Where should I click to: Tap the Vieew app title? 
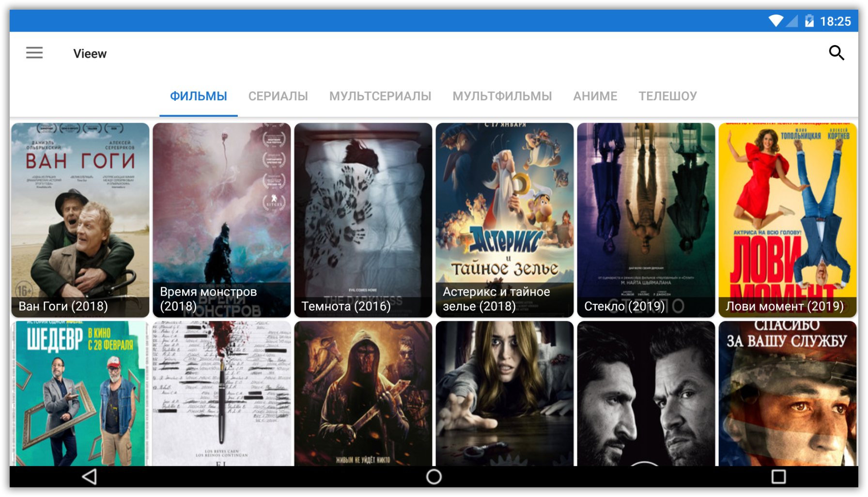tap(90, 54)
